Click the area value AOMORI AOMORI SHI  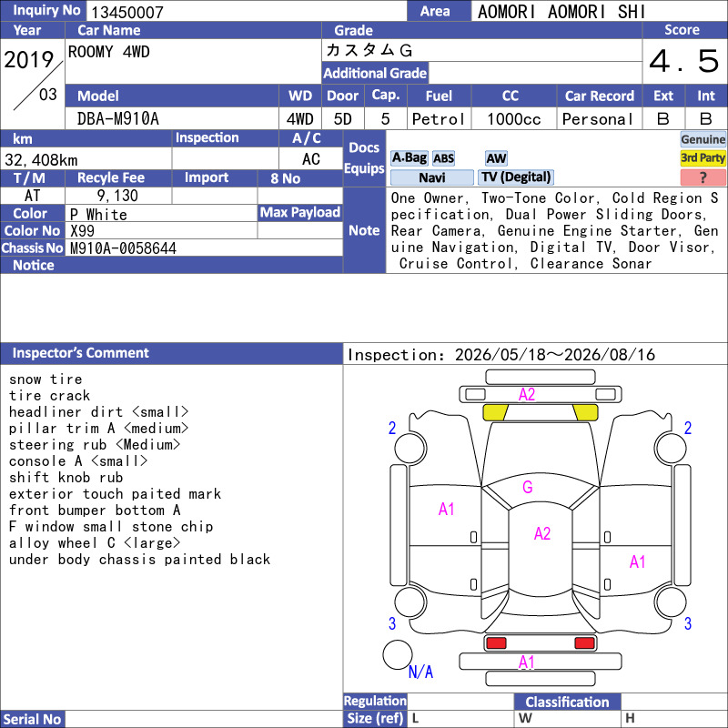[x=561, y=12]
